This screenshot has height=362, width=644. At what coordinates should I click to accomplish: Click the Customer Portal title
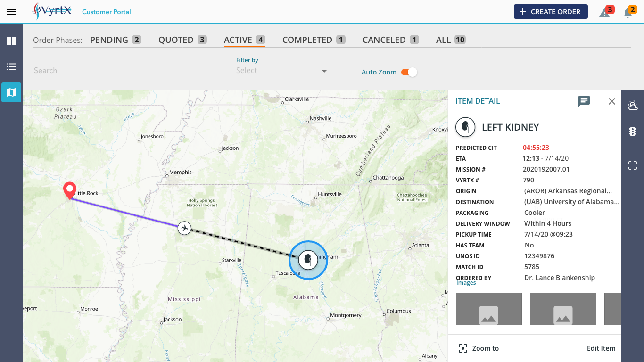click(107, 12)
